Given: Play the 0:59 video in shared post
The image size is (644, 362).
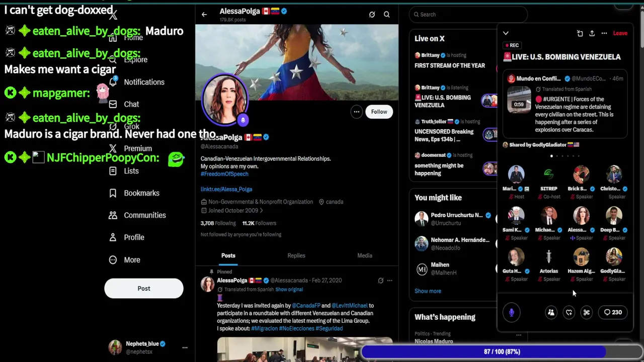Looking at the screenshot, I should [519, 100].
